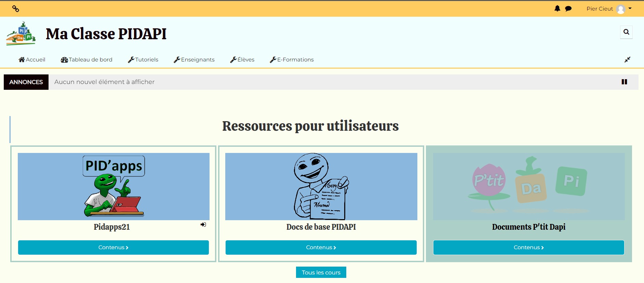Expand user menu dropdown arrow

630,8
